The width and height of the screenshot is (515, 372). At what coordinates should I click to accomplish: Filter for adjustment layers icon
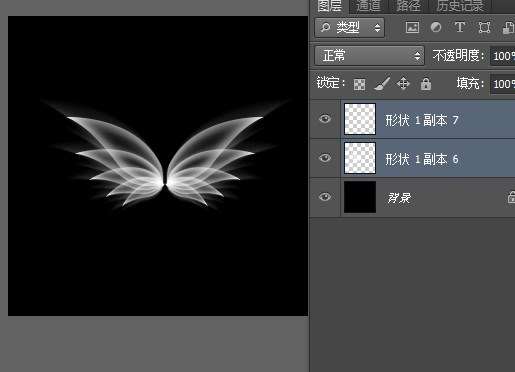pyautogui.click(x=436, y=27)
